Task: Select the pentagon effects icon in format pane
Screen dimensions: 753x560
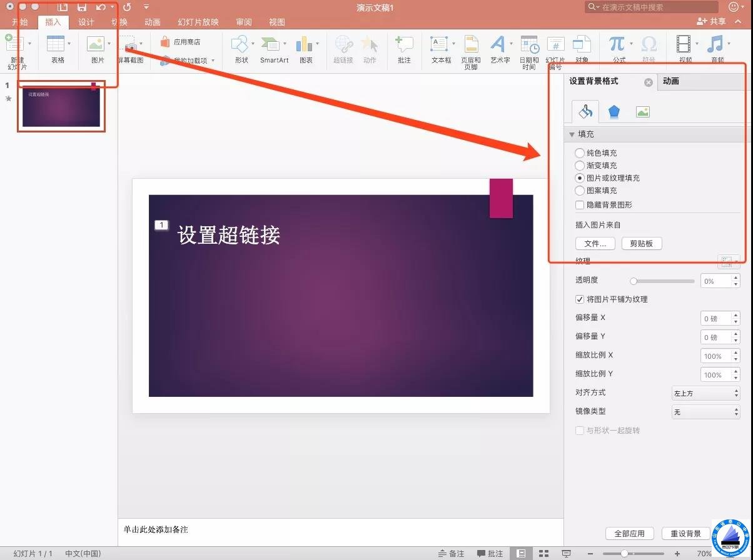Action: pos(614,112)
